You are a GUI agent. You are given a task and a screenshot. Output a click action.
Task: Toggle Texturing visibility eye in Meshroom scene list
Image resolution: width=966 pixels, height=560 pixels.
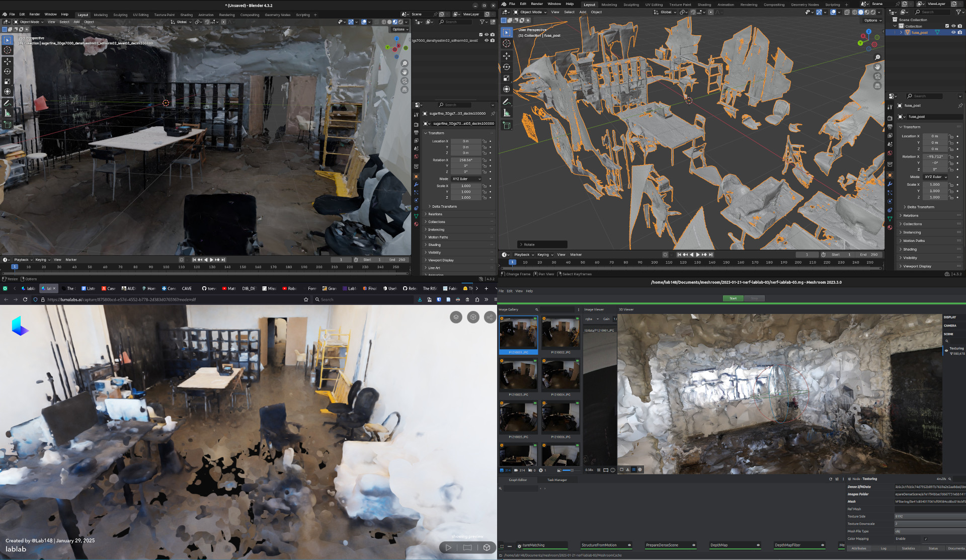pos(946,350)
